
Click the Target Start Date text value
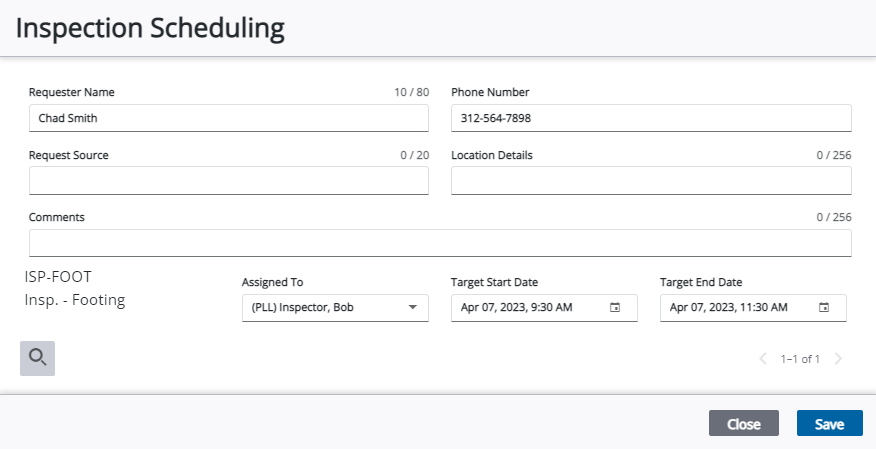(517, 308)
